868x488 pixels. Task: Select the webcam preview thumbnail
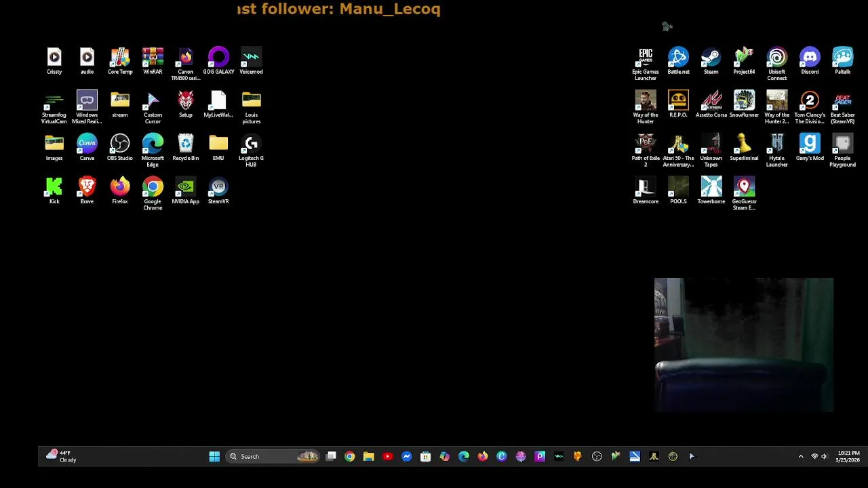click(x=744, y=344)
